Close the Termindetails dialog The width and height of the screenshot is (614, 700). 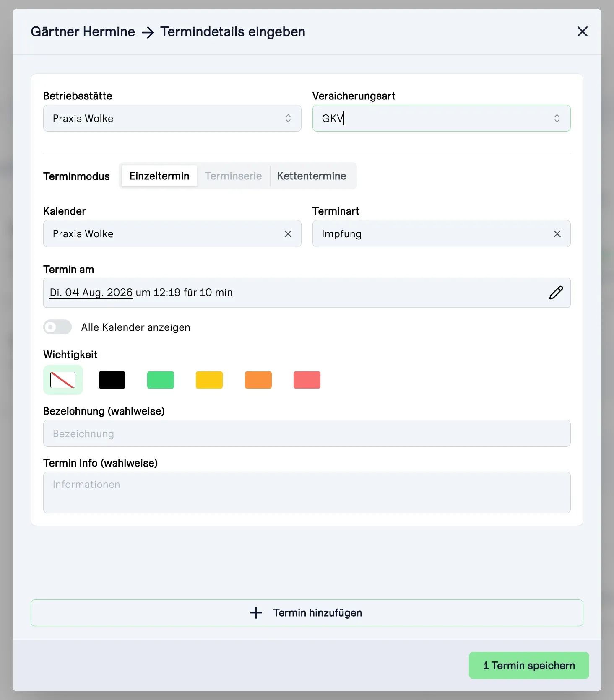tap(582, 31)
